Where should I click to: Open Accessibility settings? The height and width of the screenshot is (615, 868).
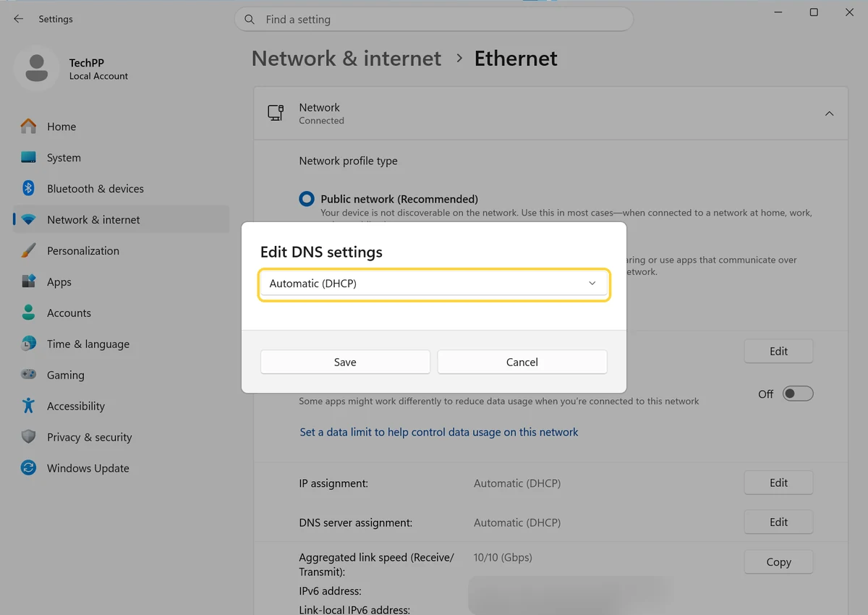coord(76,406)
